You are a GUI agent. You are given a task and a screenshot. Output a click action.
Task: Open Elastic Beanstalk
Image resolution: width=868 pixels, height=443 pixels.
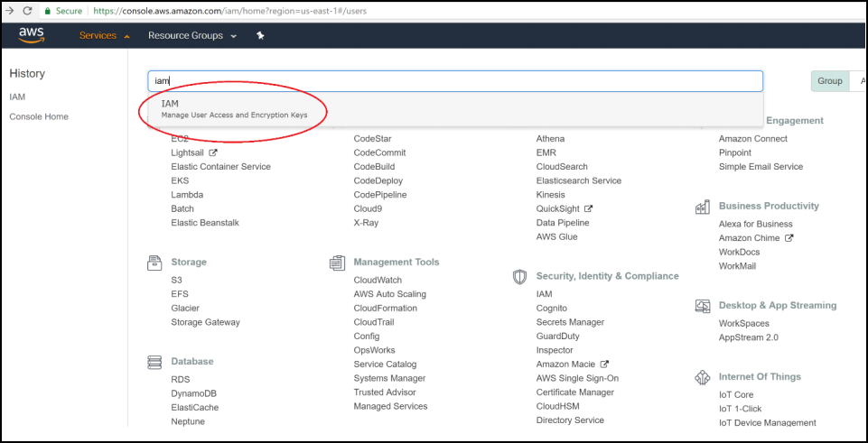tap(205, 222)
